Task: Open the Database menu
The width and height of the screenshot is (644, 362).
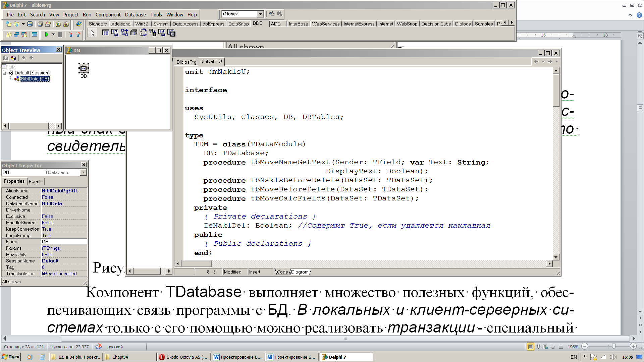Action: 135,15
